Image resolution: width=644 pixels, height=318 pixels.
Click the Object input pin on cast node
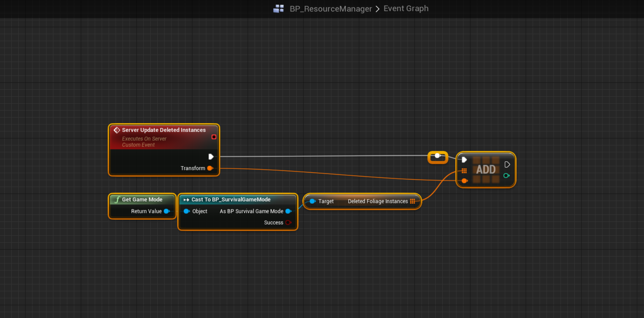tap(186, 211)
